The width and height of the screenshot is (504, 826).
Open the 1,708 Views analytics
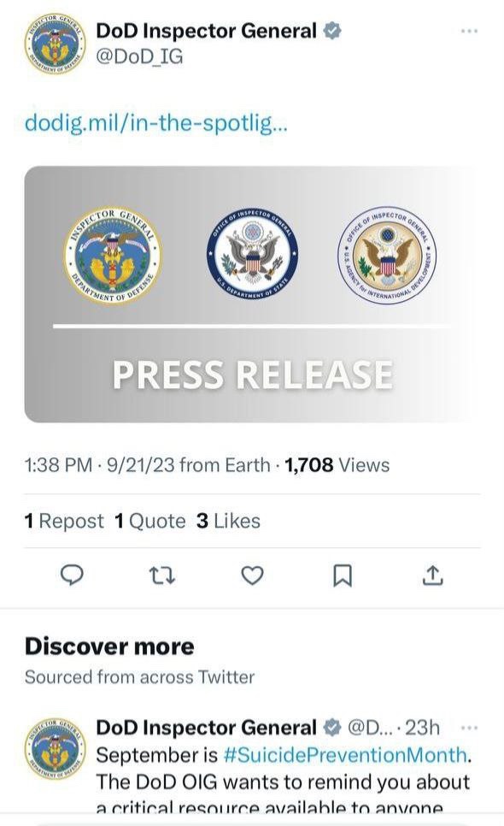337,465
